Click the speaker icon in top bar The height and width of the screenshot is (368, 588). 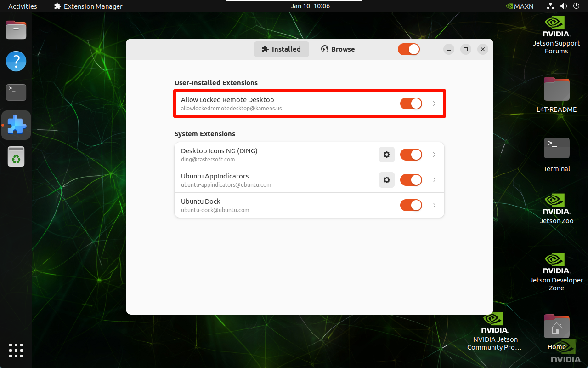[x=564, y=6]
